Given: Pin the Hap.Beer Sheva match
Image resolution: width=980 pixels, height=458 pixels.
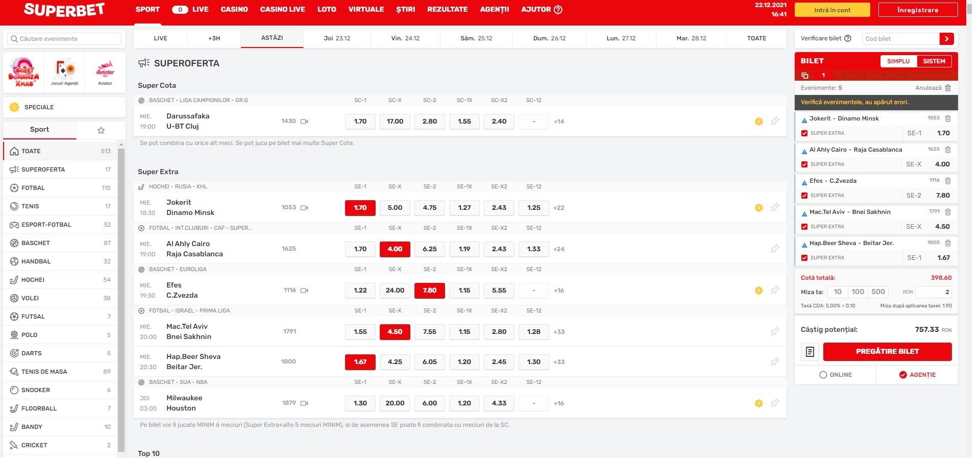Looking at the screenshot, I should coord(775,361).
